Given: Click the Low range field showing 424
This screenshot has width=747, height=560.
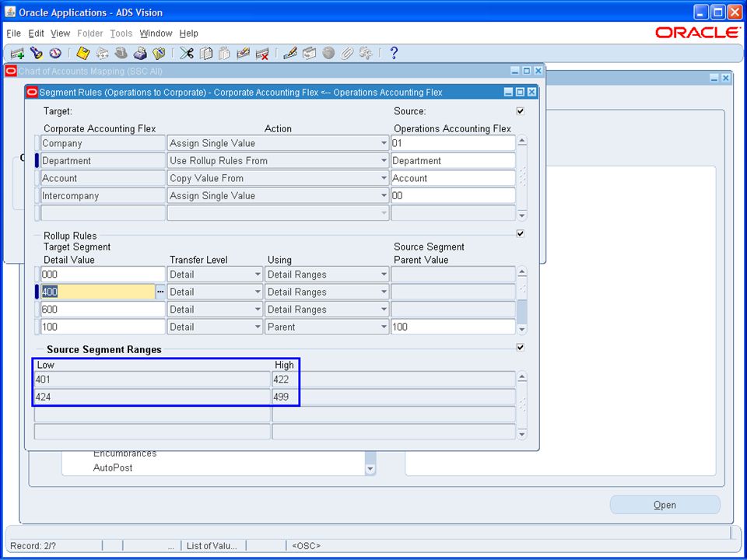Looking at the screenshot, I should 152,397.
